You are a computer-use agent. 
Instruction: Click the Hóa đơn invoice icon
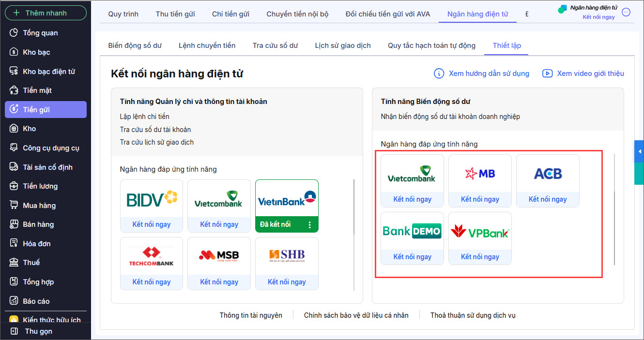pos(14,244)
